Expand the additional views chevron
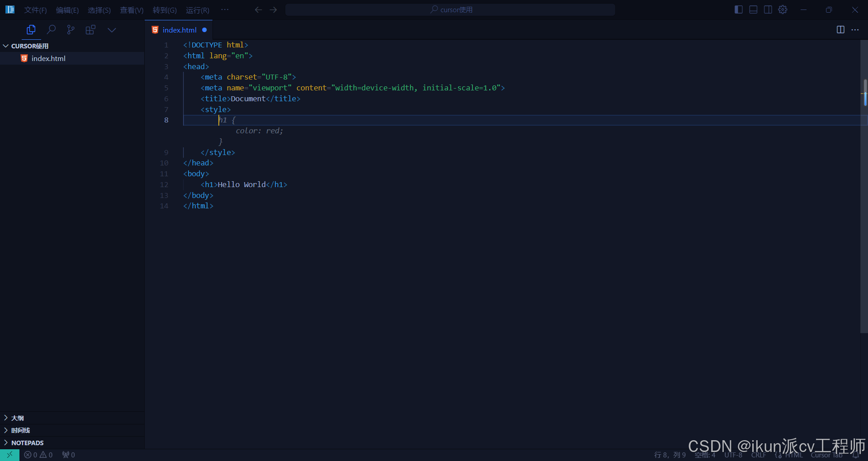Image resolution: width=868 pixels, height=461 pixels. [112, 30]
